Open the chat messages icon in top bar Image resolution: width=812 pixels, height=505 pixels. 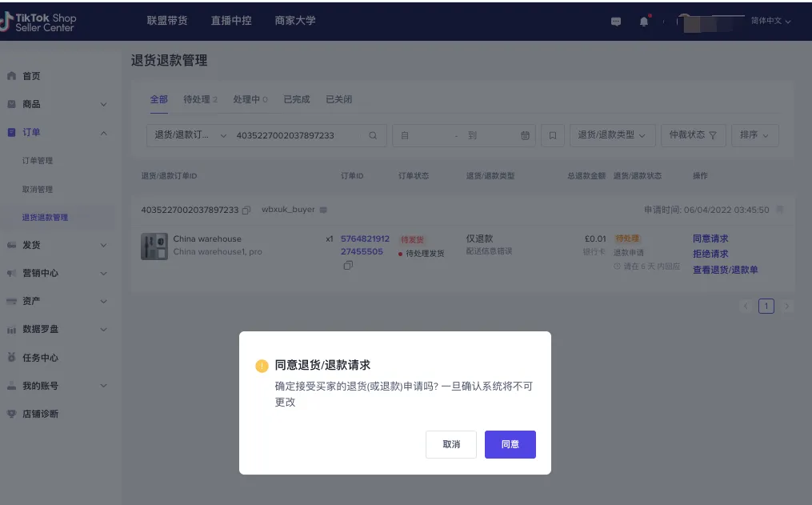pyautogui.click(x=615, y=22)
